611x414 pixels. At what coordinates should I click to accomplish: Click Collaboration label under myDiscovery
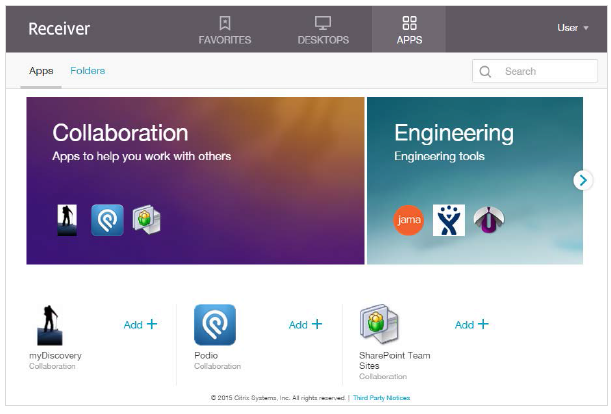click(52, 366)
